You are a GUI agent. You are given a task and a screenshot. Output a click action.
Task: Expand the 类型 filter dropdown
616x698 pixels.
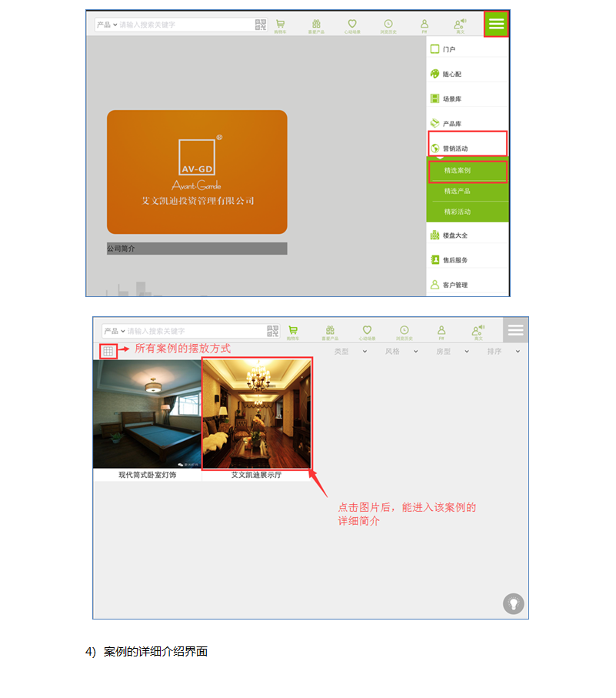pos(351,351)
